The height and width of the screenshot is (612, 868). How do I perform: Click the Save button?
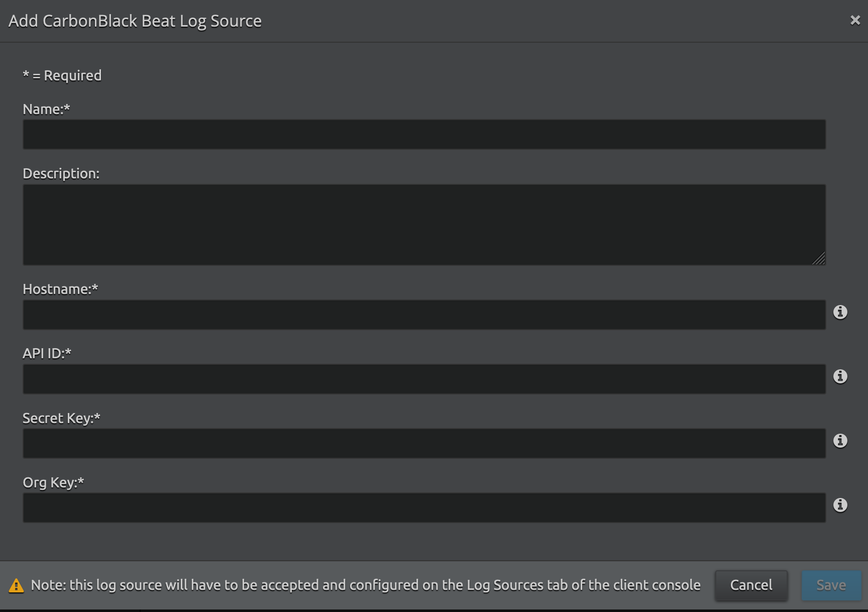831,585
